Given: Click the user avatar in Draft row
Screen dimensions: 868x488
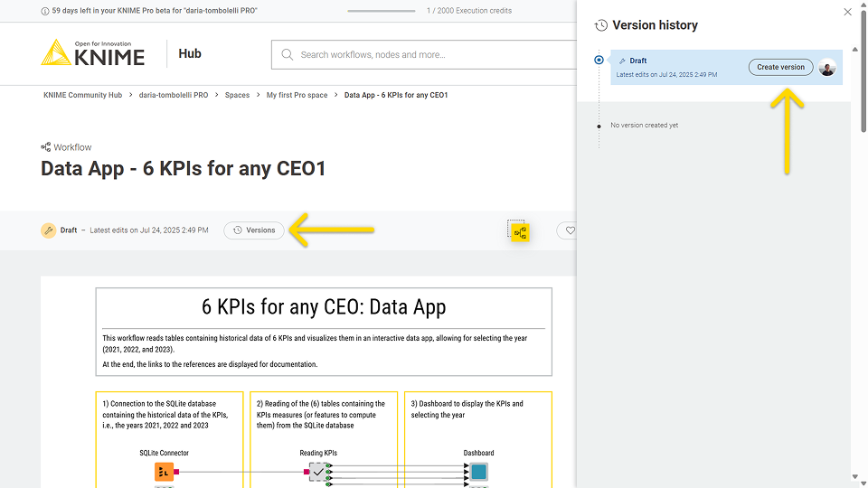Looking at the screenshot, I should (x=827, y=68).
